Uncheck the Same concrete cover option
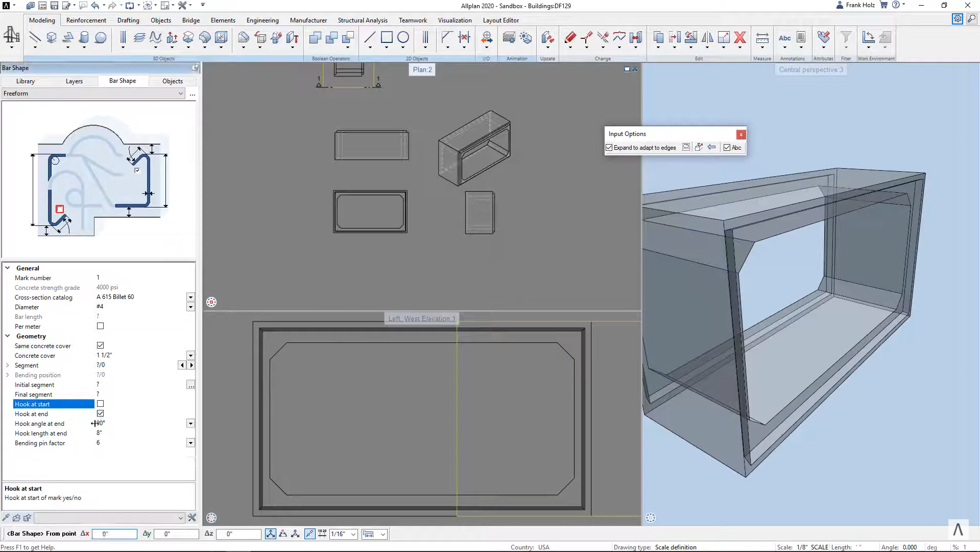The height and width of the screenshot is (552, 980). click(x=100, y=345)
